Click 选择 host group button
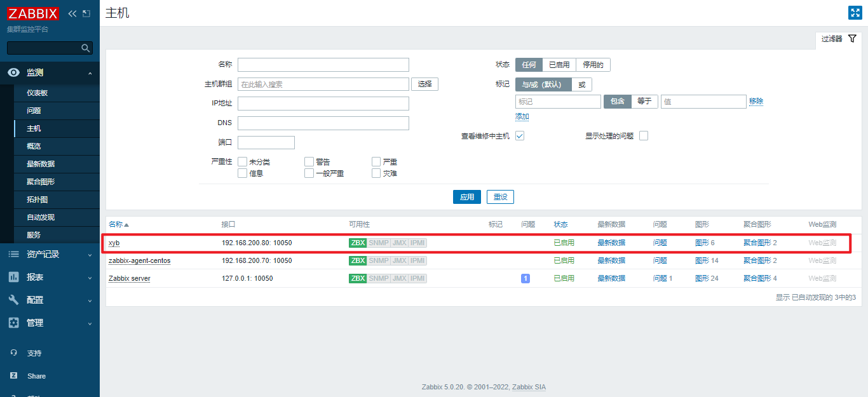 point(425,84)
